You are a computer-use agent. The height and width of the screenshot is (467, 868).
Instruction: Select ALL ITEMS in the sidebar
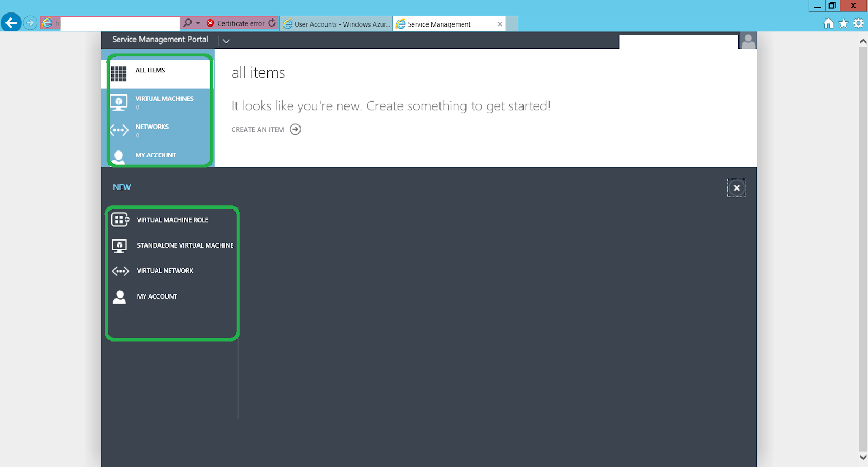(x=158, y=74)
